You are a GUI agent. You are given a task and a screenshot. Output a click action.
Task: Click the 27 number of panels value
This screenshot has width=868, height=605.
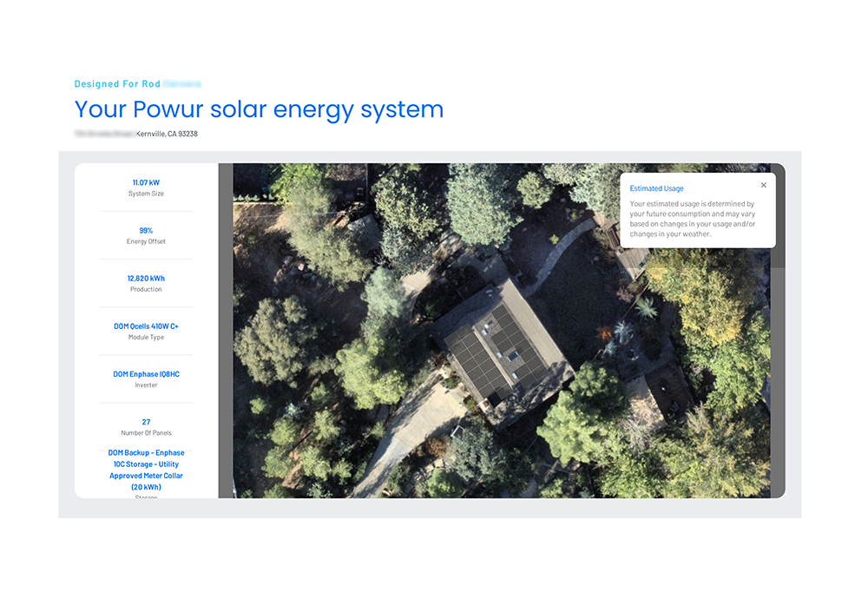tap(146, 423)
